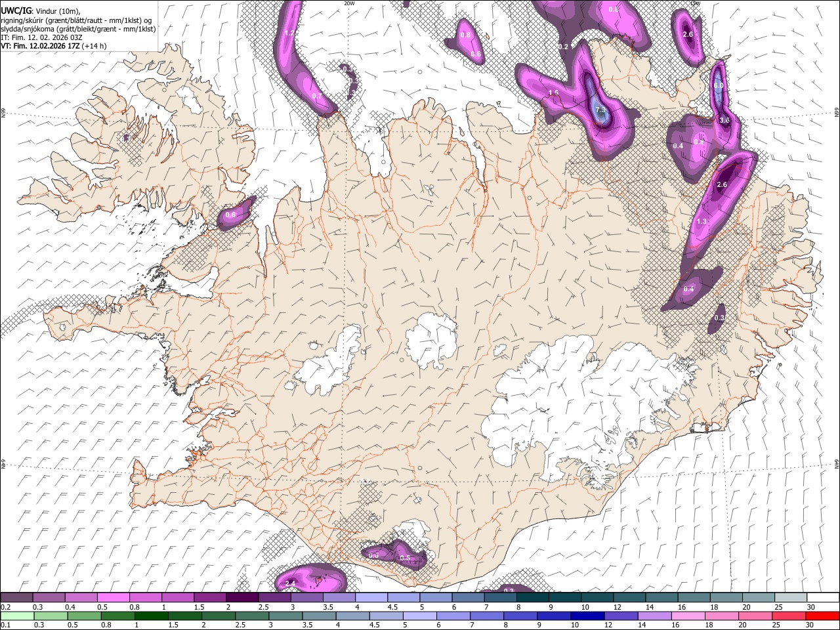Screen dimensions: 840x630
Task: Pick the white swatch after 30 in upper scale
Action: click(x=823, y=598)
